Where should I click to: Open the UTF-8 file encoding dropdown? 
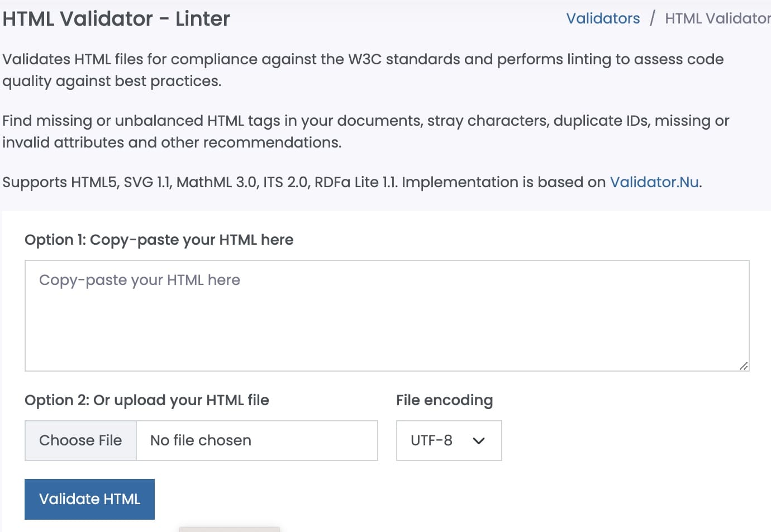tap(449, 440)
